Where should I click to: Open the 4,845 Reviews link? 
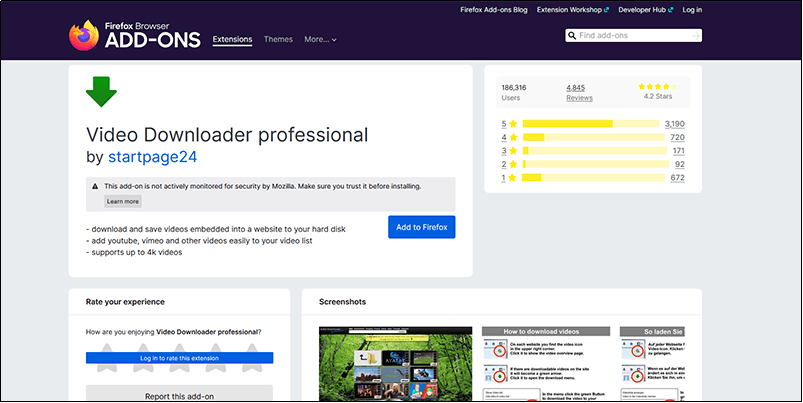[579, 93]
